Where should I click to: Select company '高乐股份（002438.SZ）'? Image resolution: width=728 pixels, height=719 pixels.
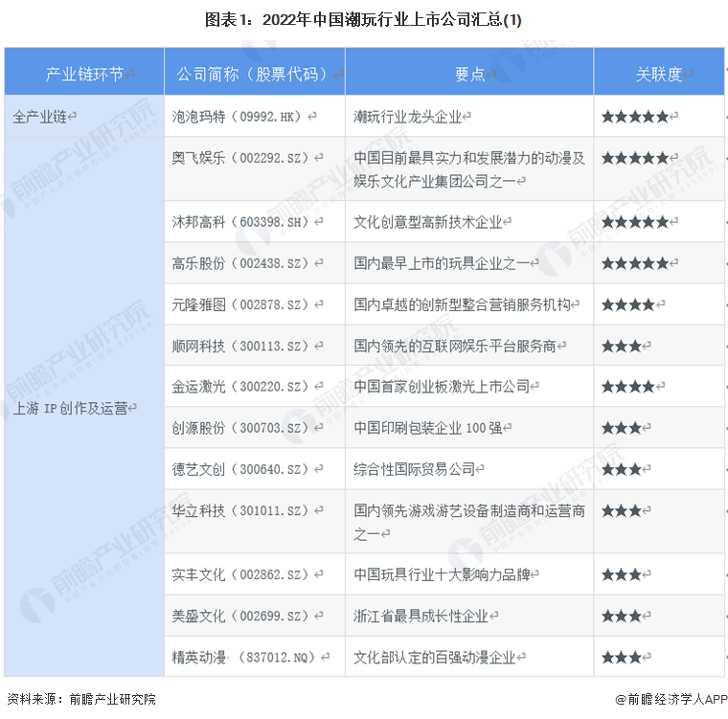coord(242,263)
